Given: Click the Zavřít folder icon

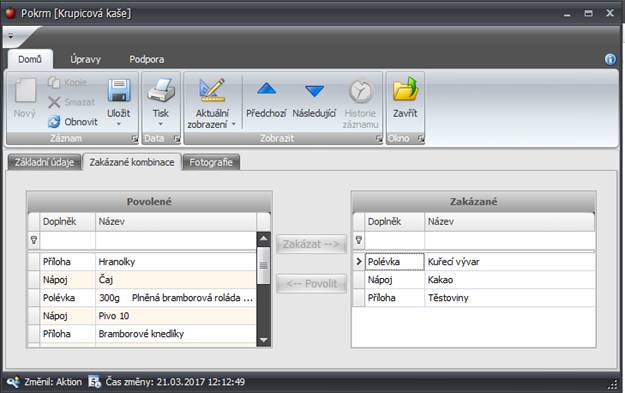Looking at the screenshot, I should [x=405, y=89].
